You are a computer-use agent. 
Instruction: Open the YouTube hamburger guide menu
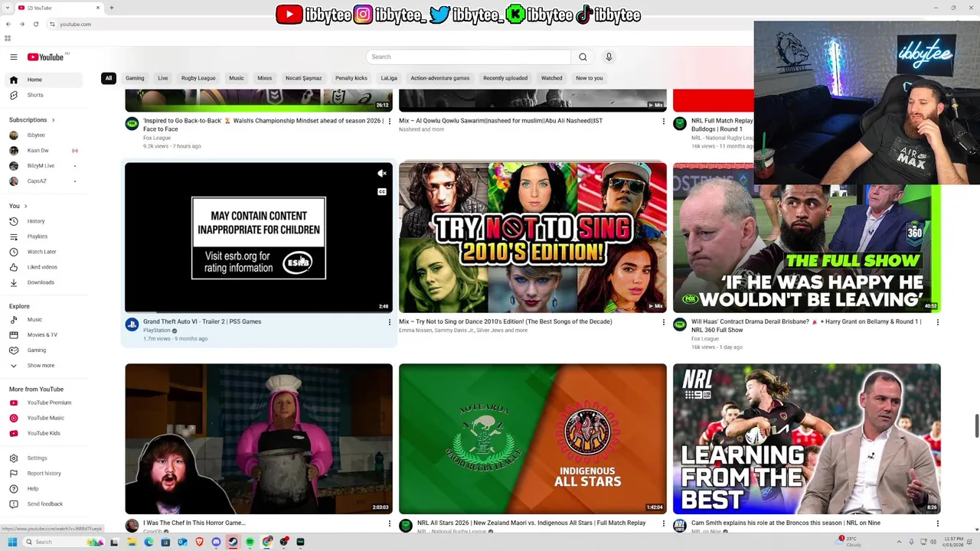coord(13,57)
